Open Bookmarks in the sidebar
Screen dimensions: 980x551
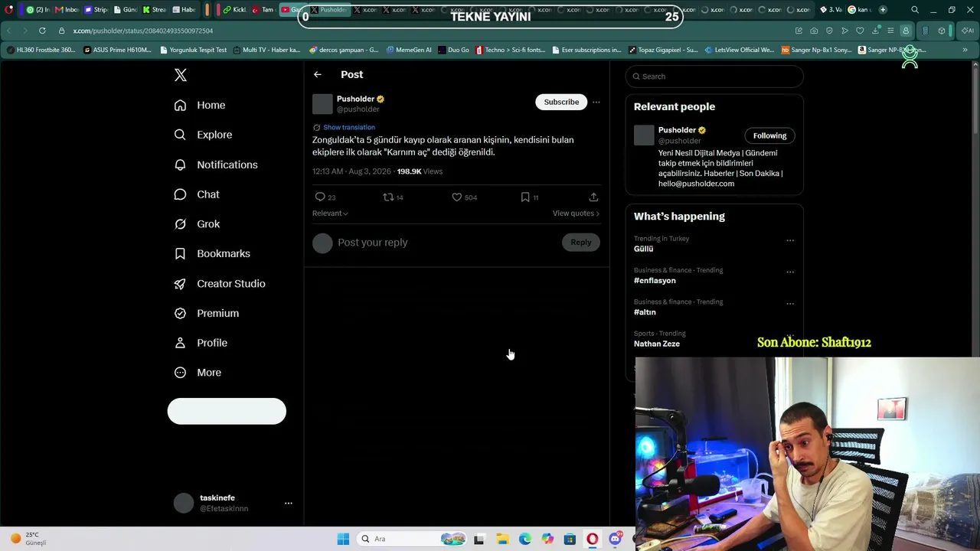(x=212, y=253)
